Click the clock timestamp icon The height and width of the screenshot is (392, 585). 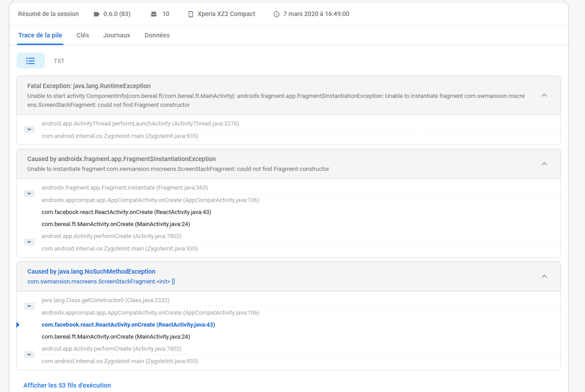pyautogui.click(x=276, y=14)
